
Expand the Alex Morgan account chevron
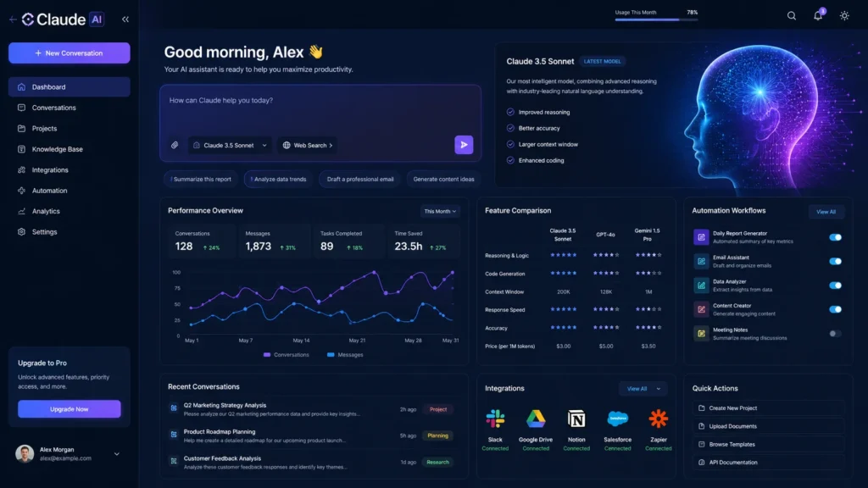(117, 454)
